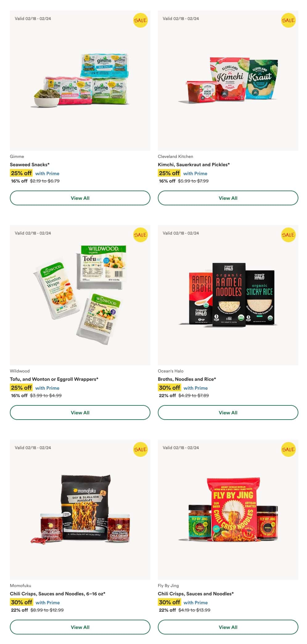
Task: Open the Wildwood tofu product image
Action: (x=80, y=295)
